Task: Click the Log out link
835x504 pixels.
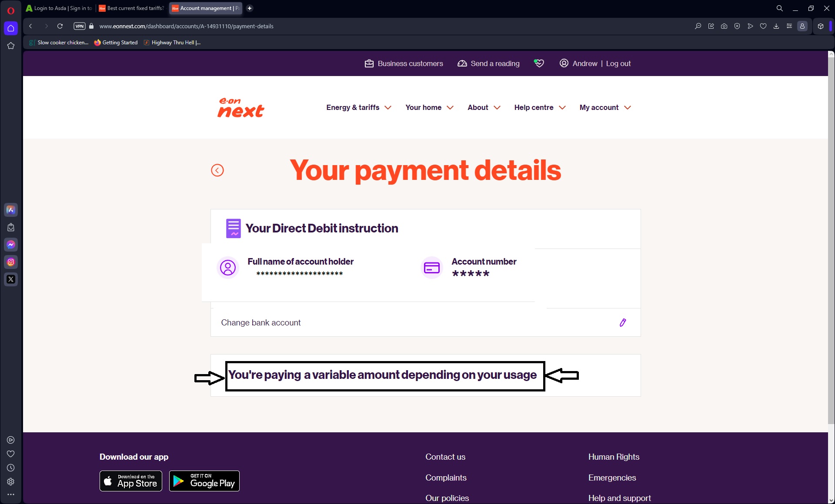Action: click(x=618, y=63)
